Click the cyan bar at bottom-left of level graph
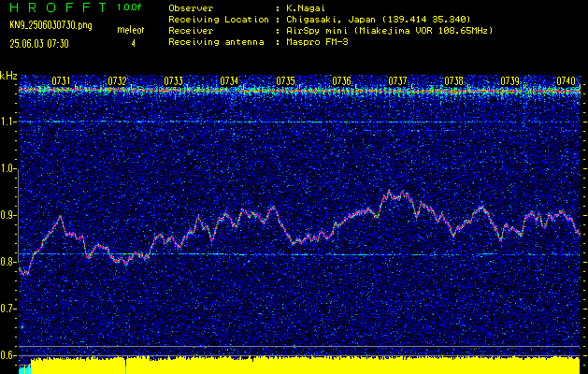Image resolution: width=588 pixels, height=374 pixels. [24, 369]
